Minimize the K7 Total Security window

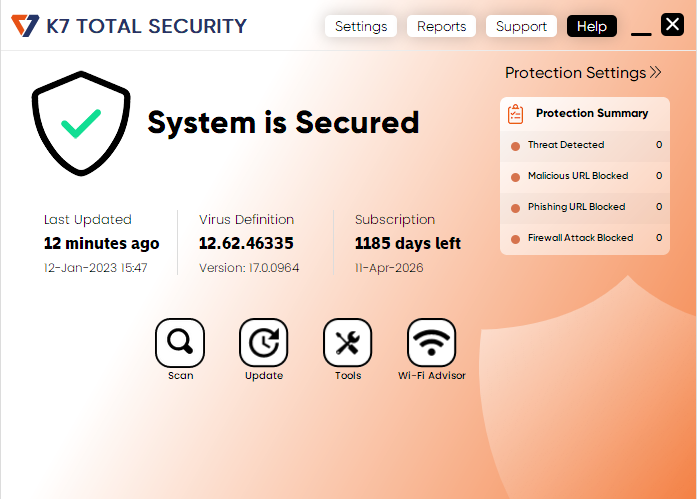coord(641,30)
